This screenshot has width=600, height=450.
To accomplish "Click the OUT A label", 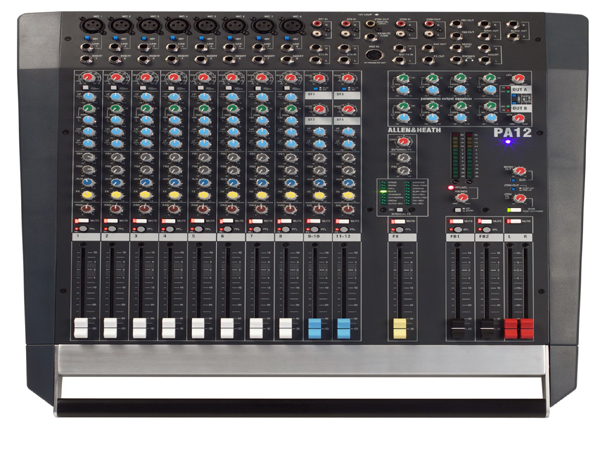I will pos(520,89).
